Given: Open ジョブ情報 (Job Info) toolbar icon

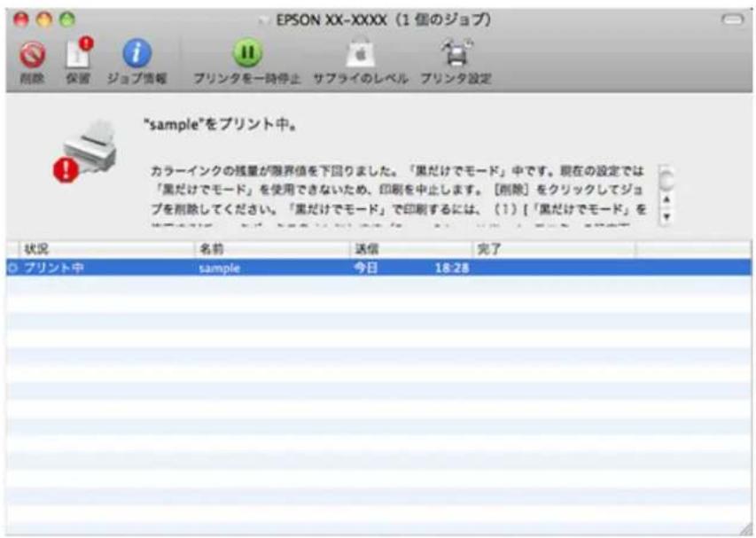Looking at the screenshot, I should click(x=136, y=53).
